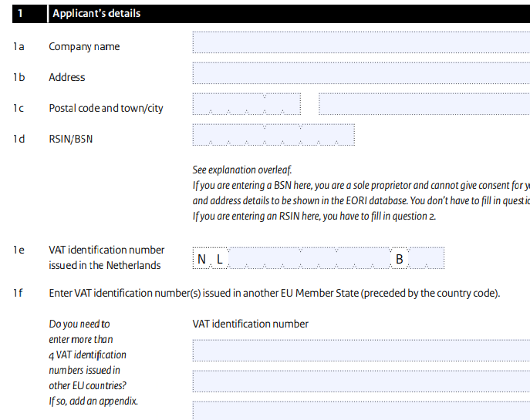This screenshot has height=420, width=530.
Task: Click the "Applicant's details" section header
Action: 96,14
